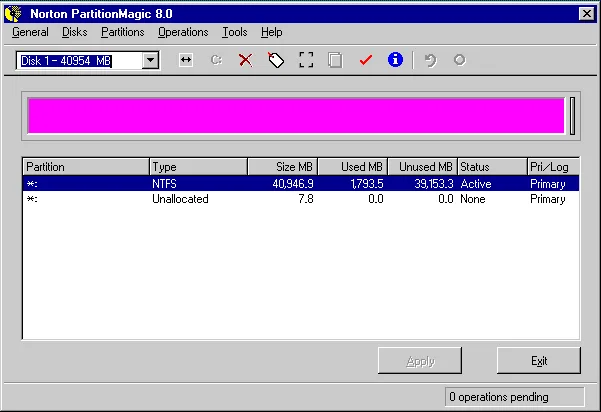Click Primary in the NTFS row
The width and height of the screenshot is (601, 412).
click(548, 184)
